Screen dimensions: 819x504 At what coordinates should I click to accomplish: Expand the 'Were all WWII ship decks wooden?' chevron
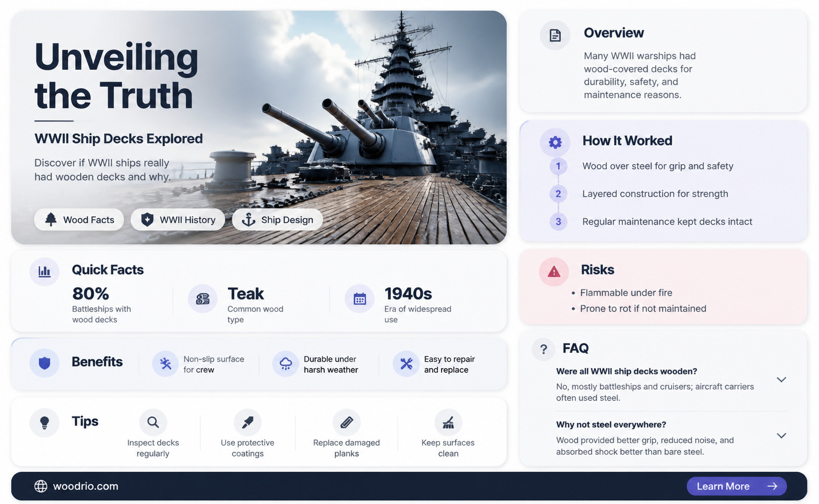coord(781,380)
